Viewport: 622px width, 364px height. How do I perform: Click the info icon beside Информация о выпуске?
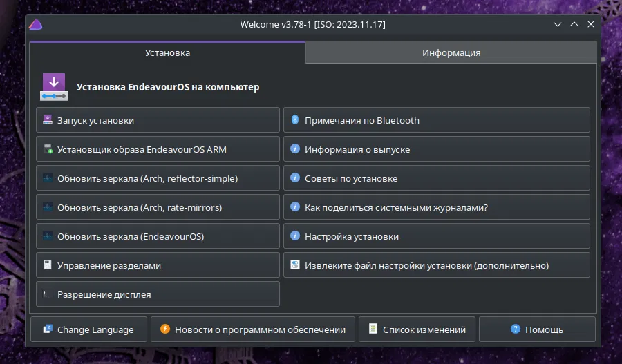pyautogui.click(x=295, y=149)
